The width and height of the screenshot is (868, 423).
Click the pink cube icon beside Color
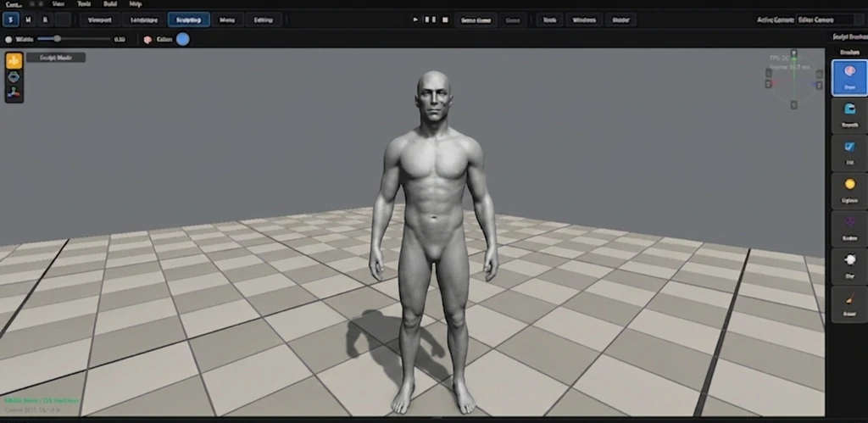pyautogui.click(x=147, y=39)
